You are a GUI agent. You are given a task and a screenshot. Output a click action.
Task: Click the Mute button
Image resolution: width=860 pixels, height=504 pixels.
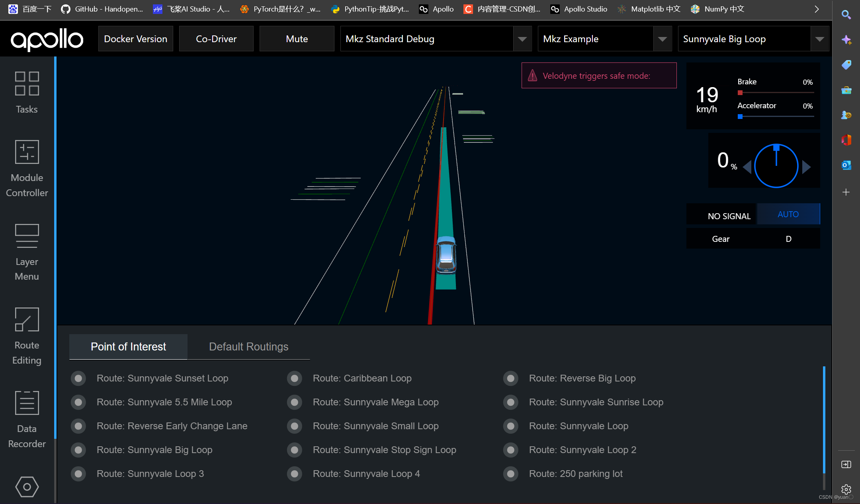tap(297, 39)
